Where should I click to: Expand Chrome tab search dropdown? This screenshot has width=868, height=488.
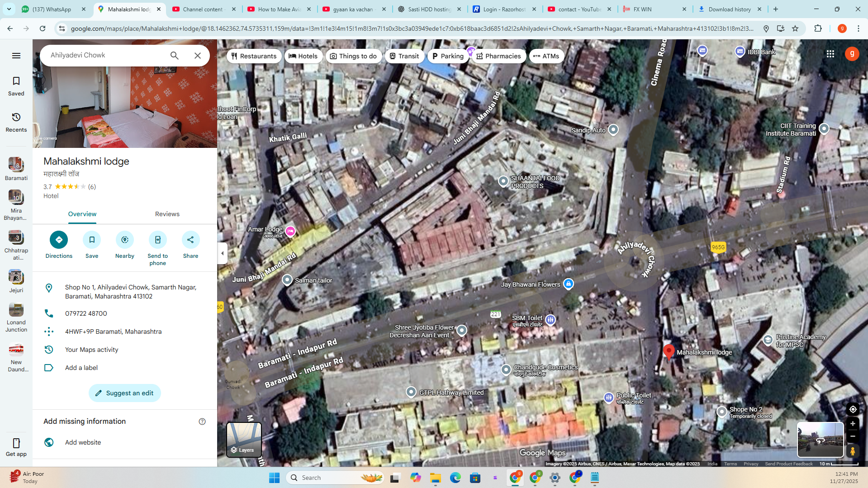[9, 9]
